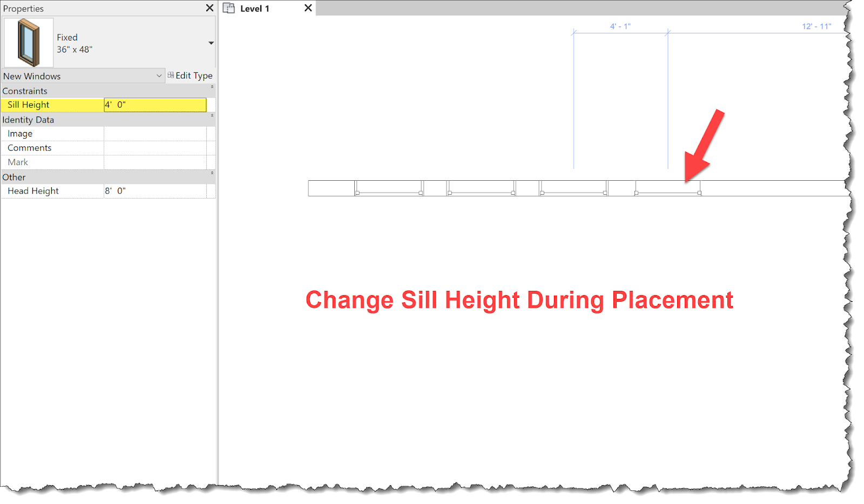Click the floor plan icon on Level 1 tab
The height and width of the screenshot is (504, 864).
(x=229, y=8)
